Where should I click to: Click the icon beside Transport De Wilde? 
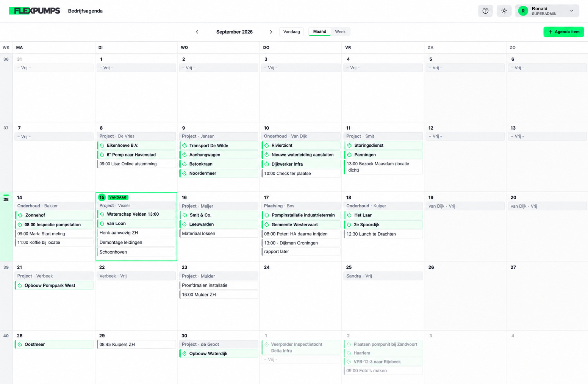(185, 146)
